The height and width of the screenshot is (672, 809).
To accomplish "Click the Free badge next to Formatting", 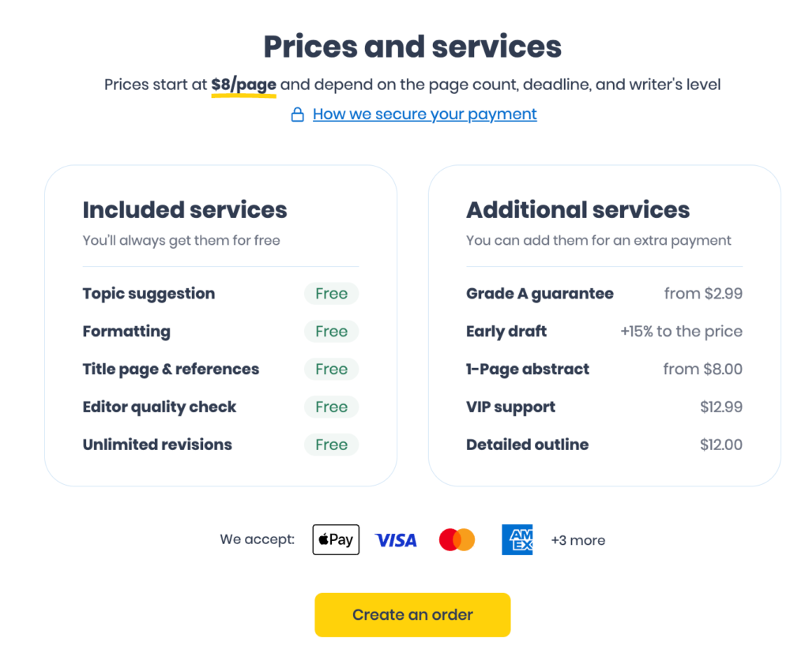I will pyautogui.click(x=331, y=332).
